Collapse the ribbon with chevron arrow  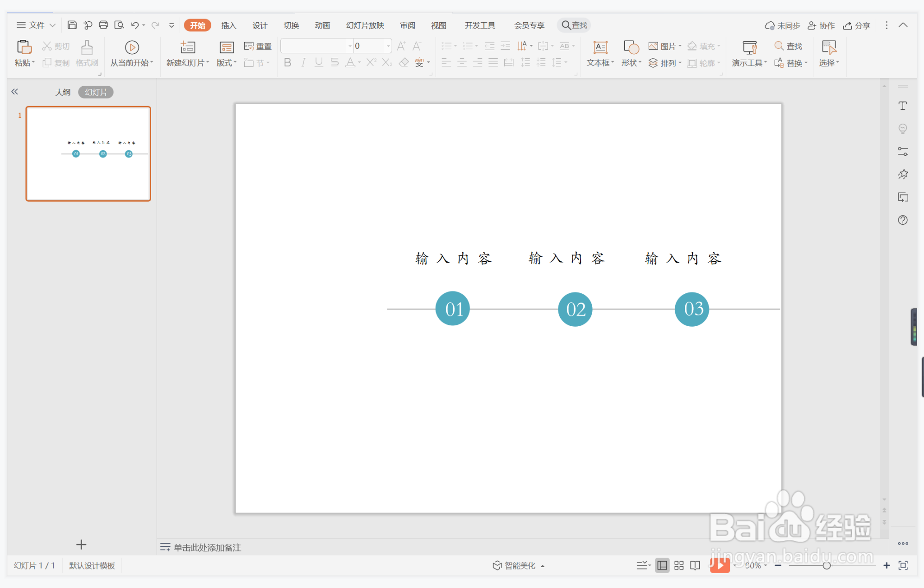pos(903,25)
